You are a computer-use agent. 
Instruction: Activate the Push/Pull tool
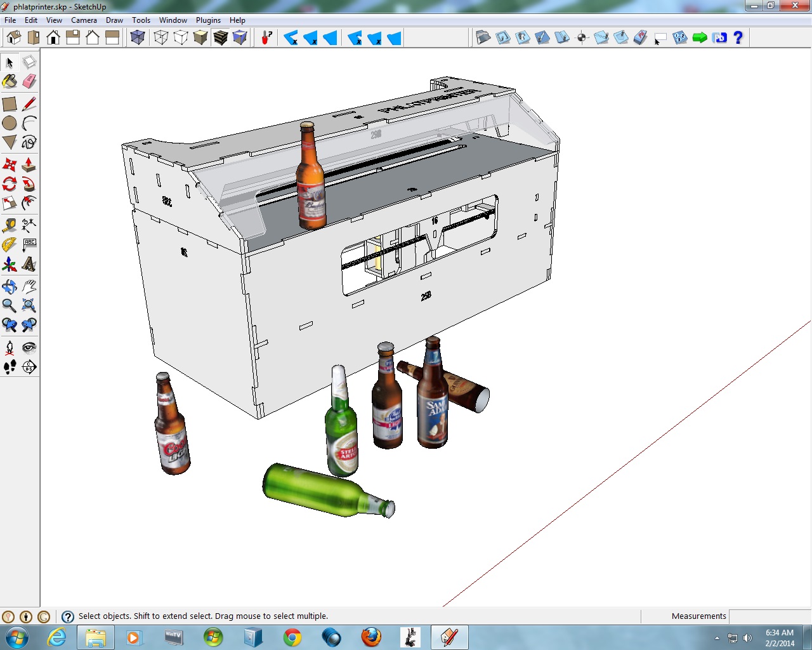coord(29,165)
